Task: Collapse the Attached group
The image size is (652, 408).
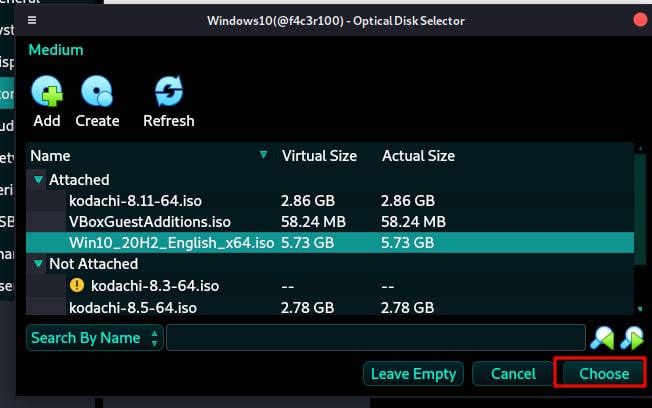Action: click(x=39, y=180)
